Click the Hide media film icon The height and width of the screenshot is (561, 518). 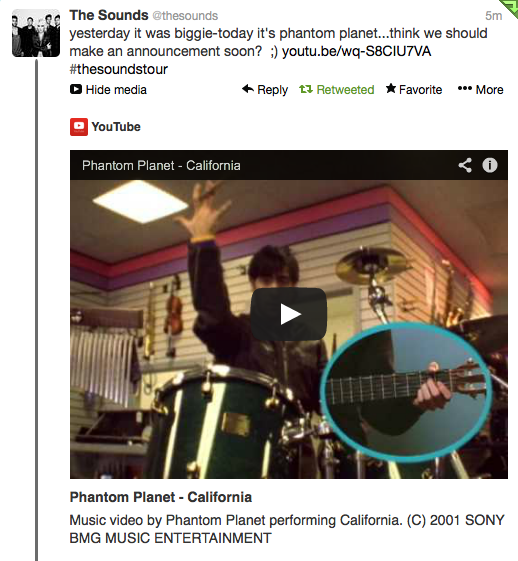pyautogui.click(x=76, y=89)
